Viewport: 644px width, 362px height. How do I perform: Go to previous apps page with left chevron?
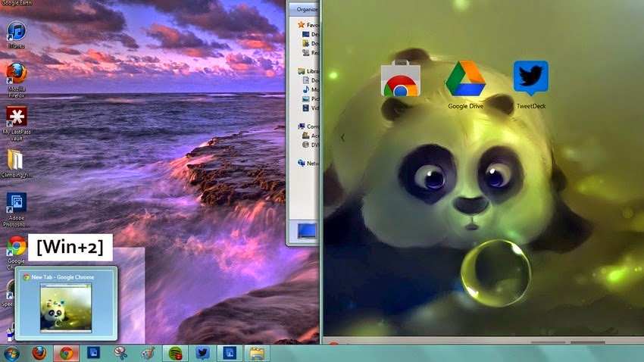click(342, 138)
